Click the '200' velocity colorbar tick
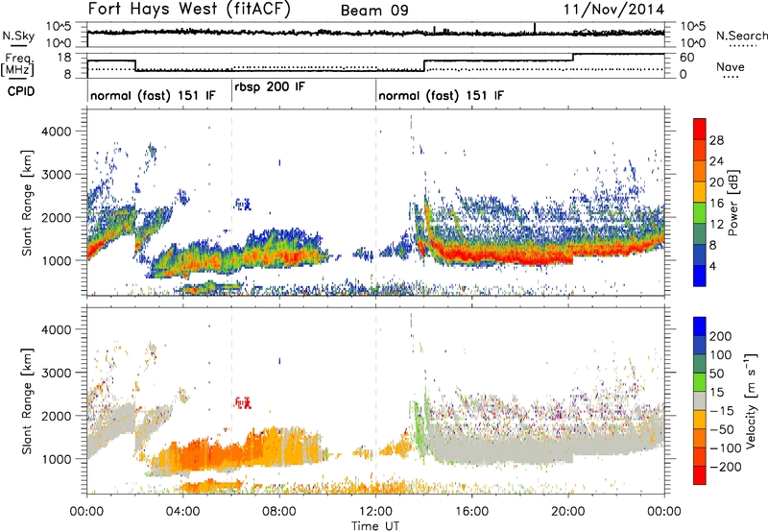768x532 pixels. [x=721, y=336]
